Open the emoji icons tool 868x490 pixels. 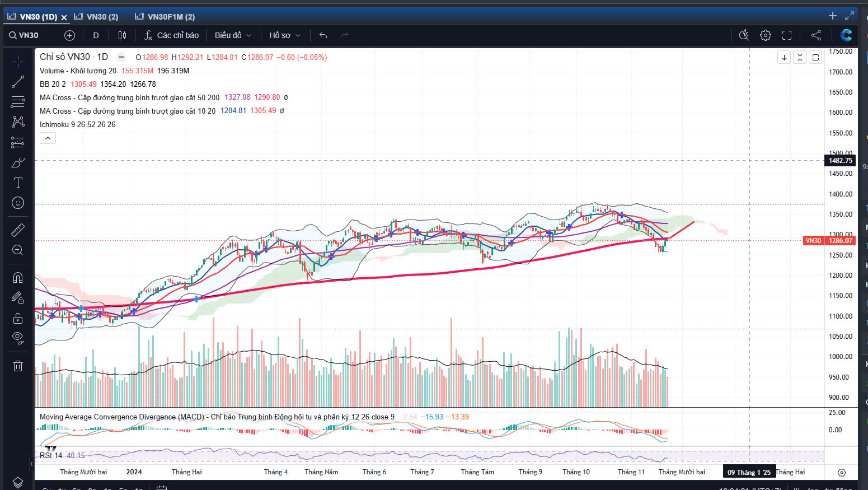[x=18, y=203]
